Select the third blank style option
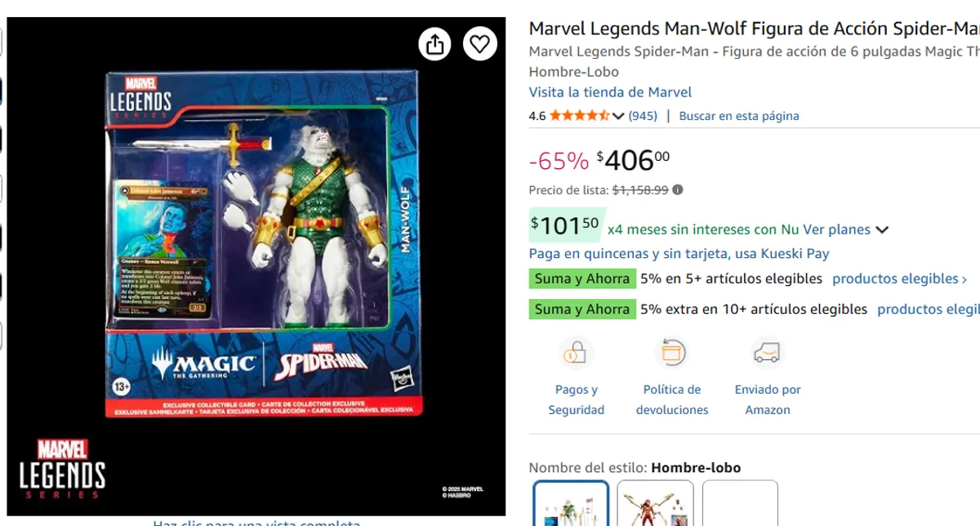The width and height of the screenshot is (980, 526). [740, 503]
